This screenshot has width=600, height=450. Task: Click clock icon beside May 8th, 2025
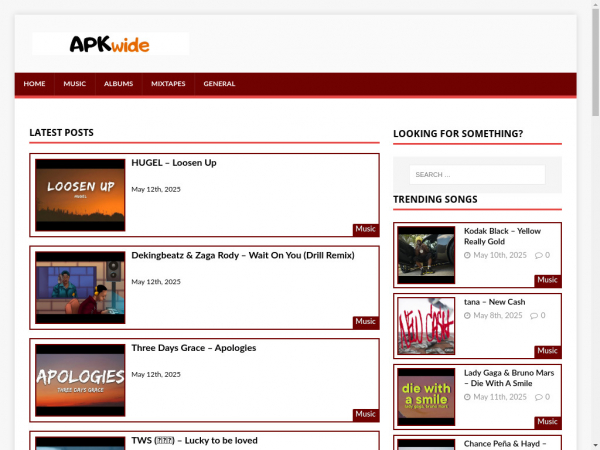[467, 316]
